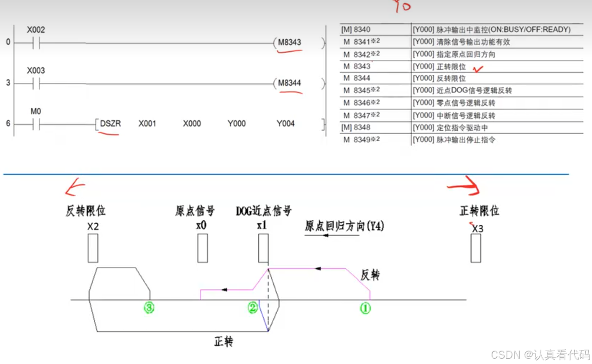592x364 pixels.
Task: Click description '定位指令驱动中'
Action: [462, 128]
